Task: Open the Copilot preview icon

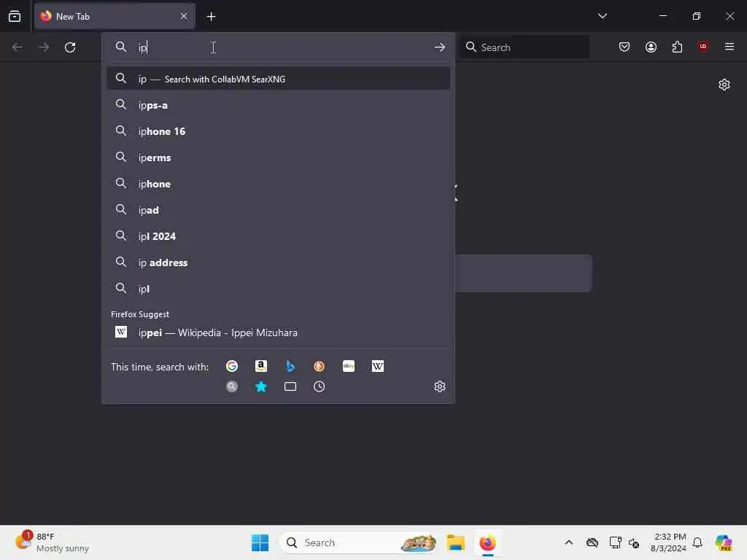Action: 724,542
